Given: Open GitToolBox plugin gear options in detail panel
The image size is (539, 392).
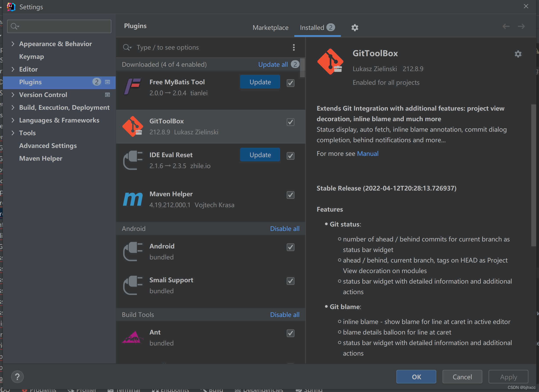Looking at the screenshot, I should coord(518,54).
